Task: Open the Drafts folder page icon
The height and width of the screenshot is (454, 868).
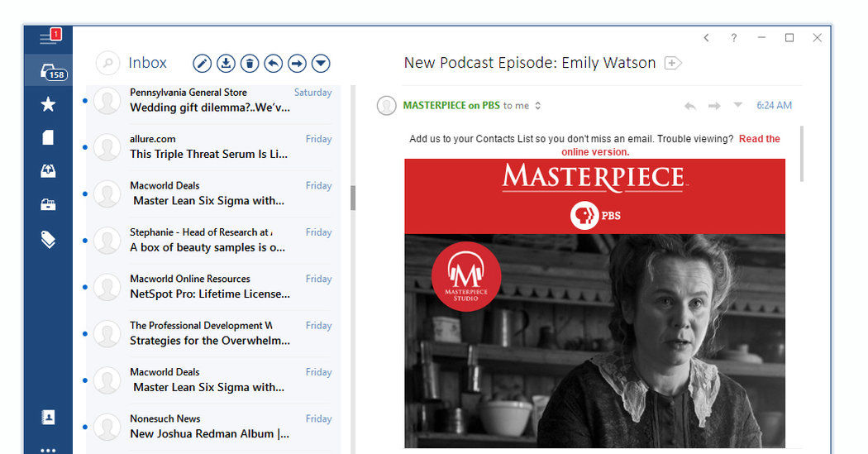Action: [48, 137]
